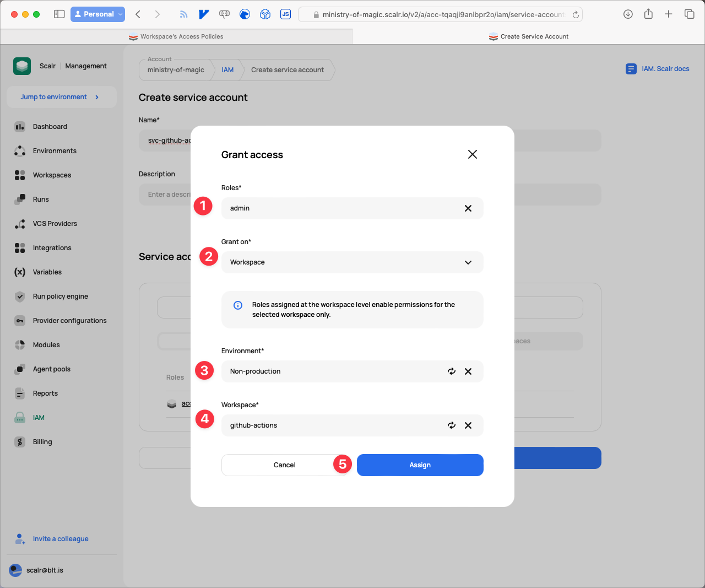The width and height of the screenshot is (705, 588).
Task: Open Safari downloads
Action: pyautogui.click(x=628, y=14)
